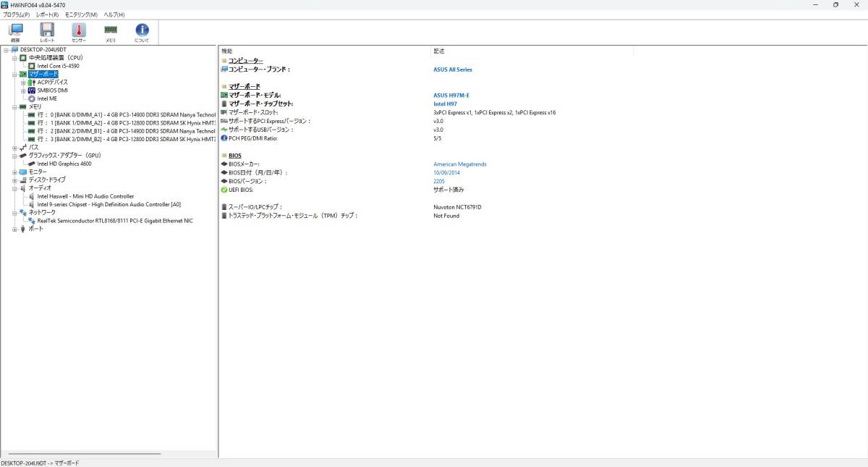Expand the SMBIOS DMI node
Screen dimensions: 868x467
(x=23, y=91)
